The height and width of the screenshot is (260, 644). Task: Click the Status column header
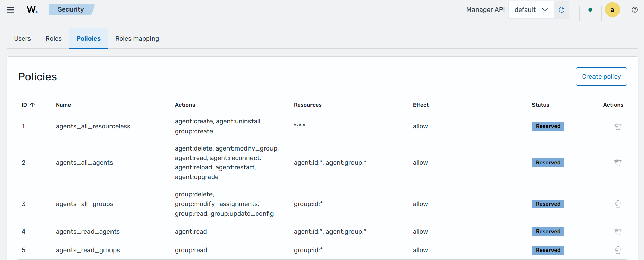tap(540, 105)
